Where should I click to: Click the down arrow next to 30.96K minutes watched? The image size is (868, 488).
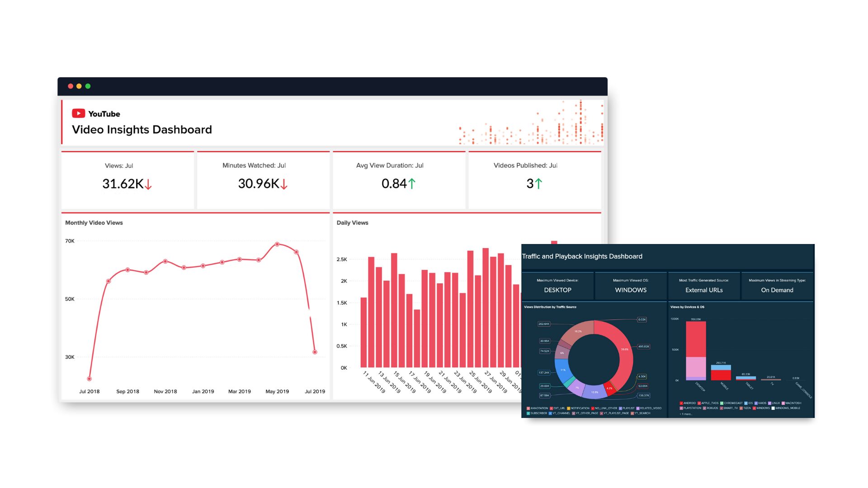tap(284, 184)
